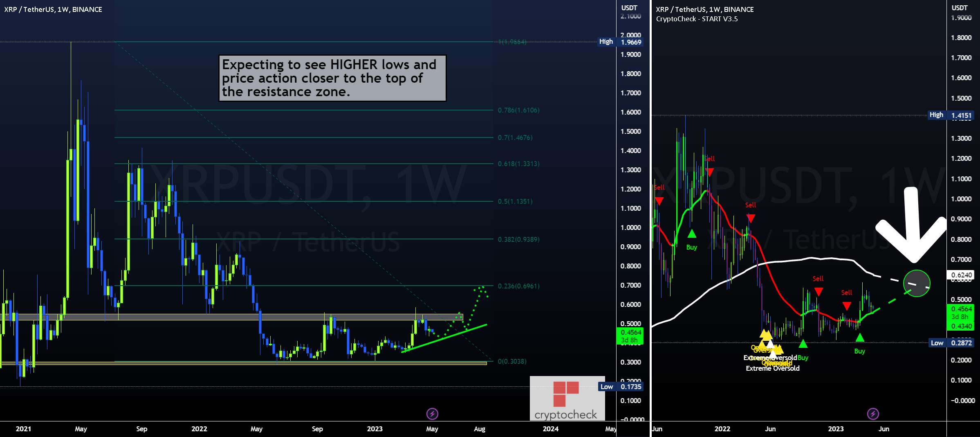Viewport: 980px width, 437px height.
Task: Select the red Sell triangle nearest the 0.6240 label
Action: pyautogui.click(x=847, y=306)
